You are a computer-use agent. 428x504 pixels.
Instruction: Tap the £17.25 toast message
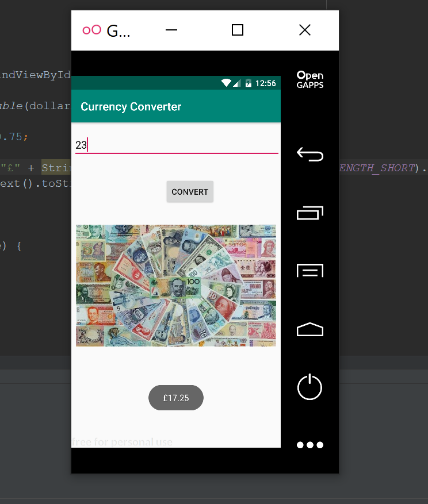pyautogui.click(x=176, y=398)
